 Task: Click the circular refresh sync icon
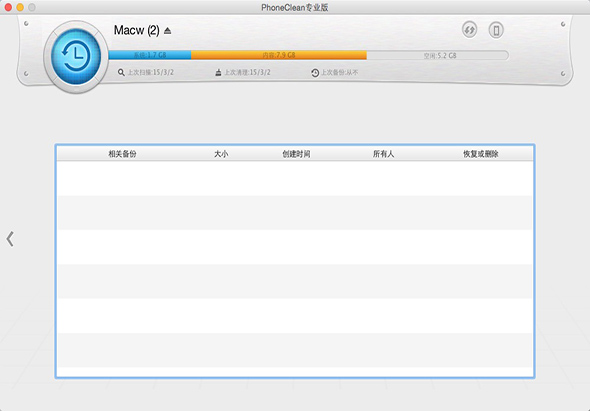(x=469, y=30)
